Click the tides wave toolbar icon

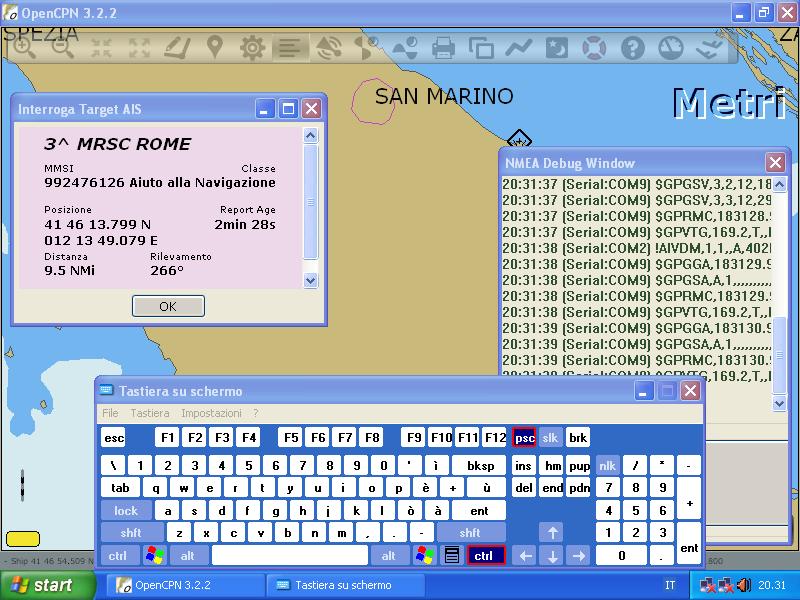[x=405, y=48]
